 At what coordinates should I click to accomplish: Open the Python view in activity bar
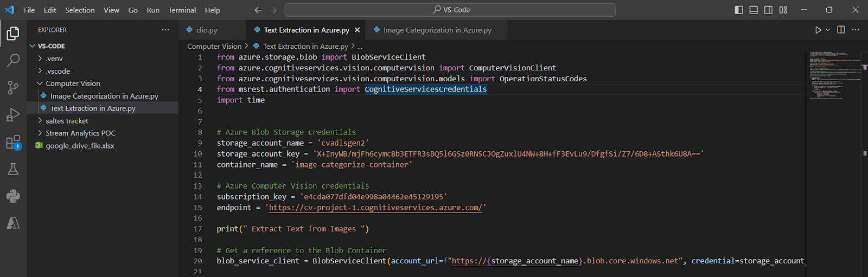click(13, 196)
